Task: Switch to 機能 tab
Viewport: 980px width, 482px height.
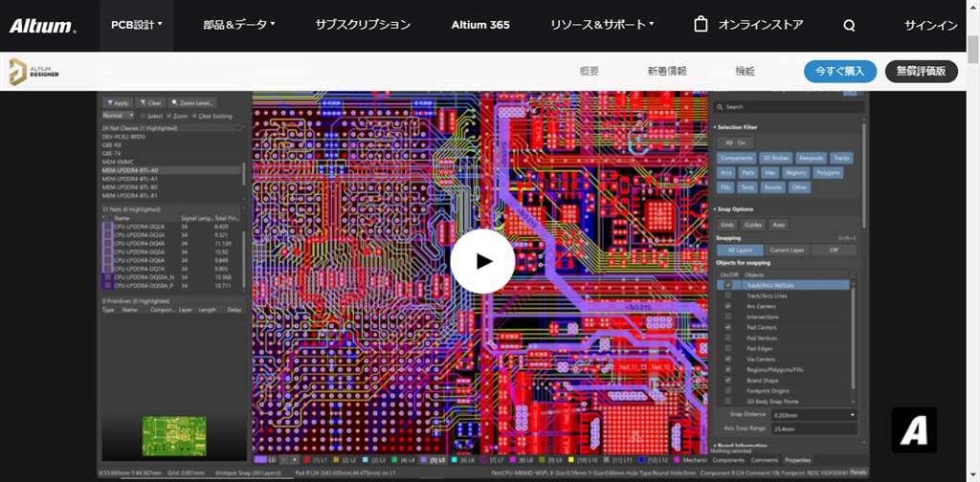Action: (x=745, y=71)
